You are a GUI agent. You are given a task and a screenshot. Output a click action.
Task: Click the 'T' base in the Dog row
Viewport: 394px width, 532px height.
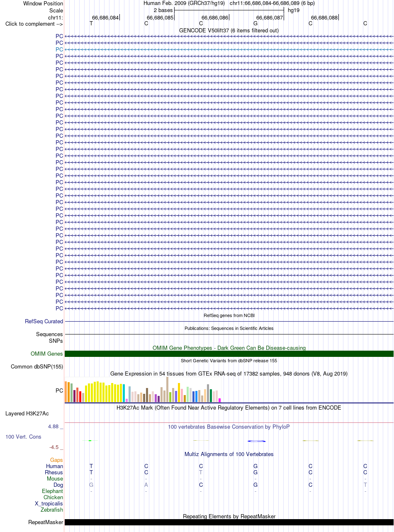tap(365, 485)
